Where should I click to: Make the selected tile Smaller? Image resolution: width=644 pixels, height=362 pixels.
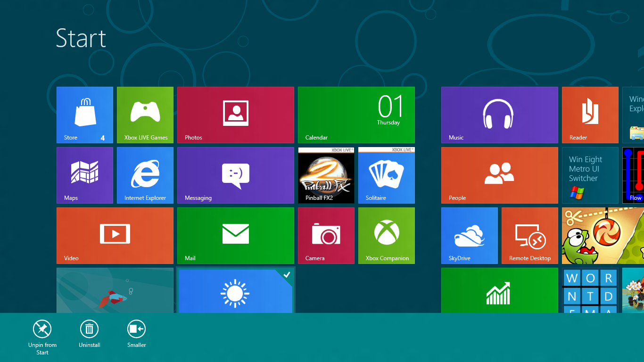tap(137, 334)
